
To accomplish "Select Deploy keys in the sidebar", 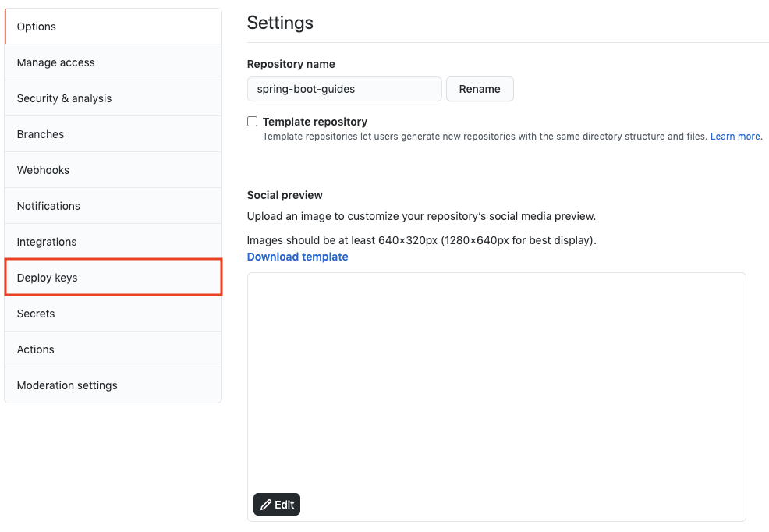I will (x=48, y=278).
